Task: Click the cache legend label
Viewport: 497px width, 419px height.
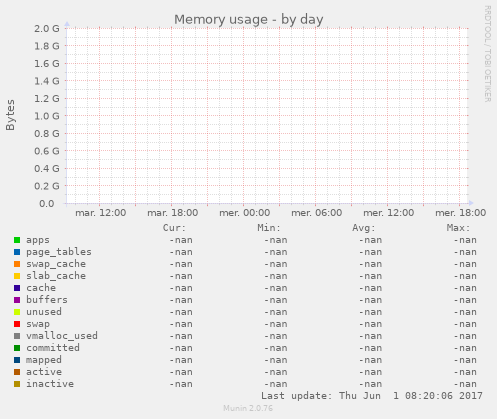Action: point(41,288)
